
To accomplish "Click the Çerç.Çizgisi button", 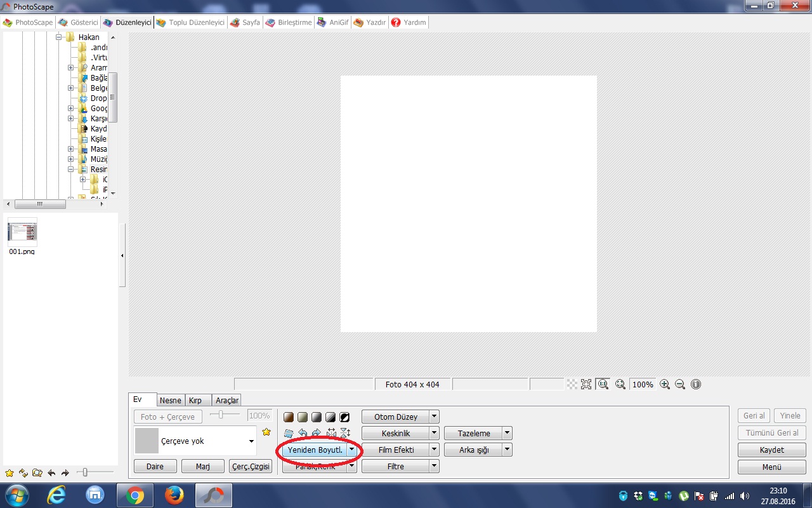I will [251, 466].
